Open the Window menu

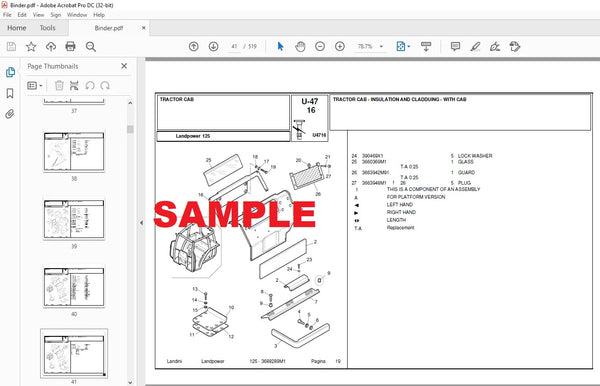pos(77,15)
